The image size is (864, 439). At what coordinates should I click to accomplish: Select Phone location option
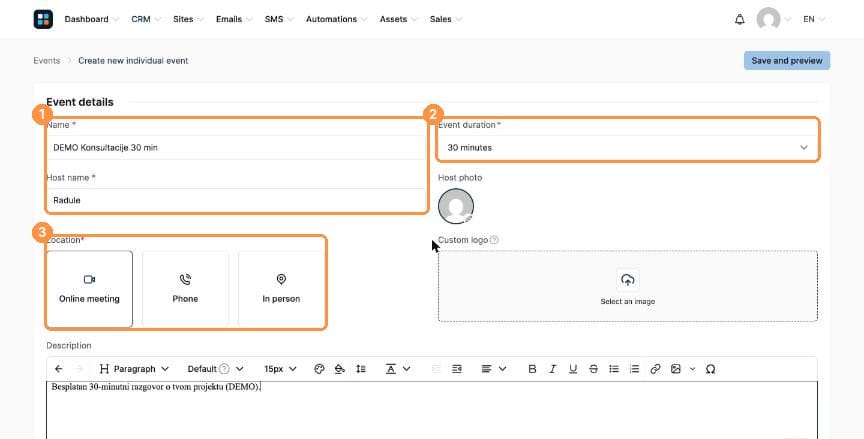(185, 289)
